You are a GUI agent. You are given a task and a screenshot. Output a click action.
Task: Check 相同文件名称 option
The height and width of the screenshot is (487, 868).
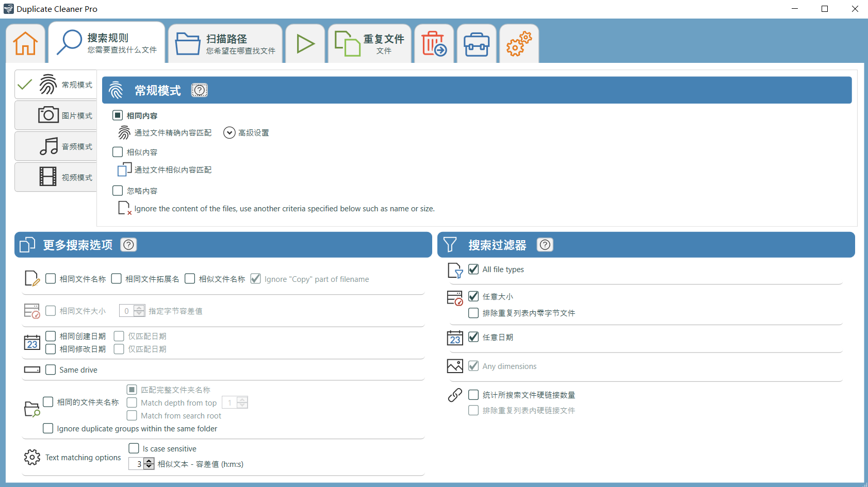[x=51, y=279]
